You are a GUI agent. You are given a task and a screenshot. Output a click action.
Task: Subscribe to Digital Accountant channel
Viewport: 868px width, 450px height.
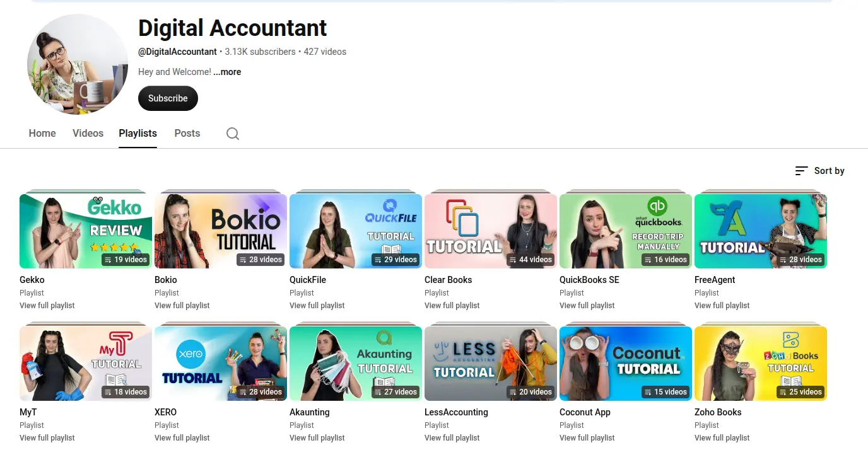pyautogui.click(x=168, y=98)
